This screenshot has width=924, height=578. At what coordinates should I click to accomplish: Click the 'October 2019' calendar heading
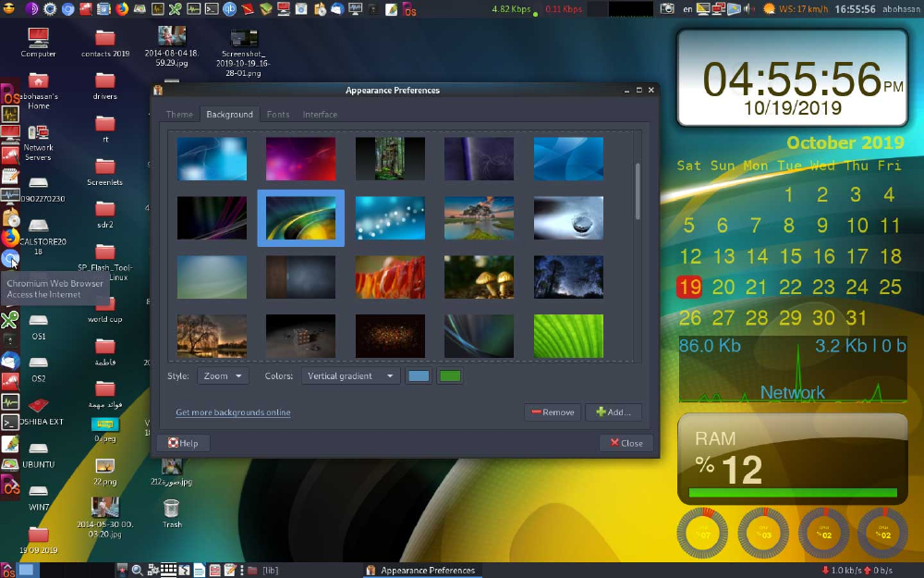pyautogui.click(x=845, y=142)
